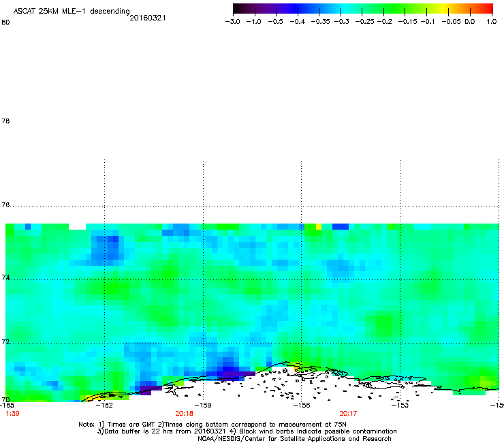Click the NOAA/NESDIS credit line

pos(294,439)
